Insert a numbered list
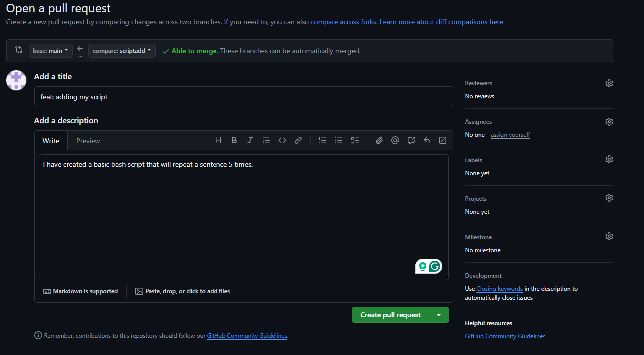644x355 pixels. click(322, 141)
